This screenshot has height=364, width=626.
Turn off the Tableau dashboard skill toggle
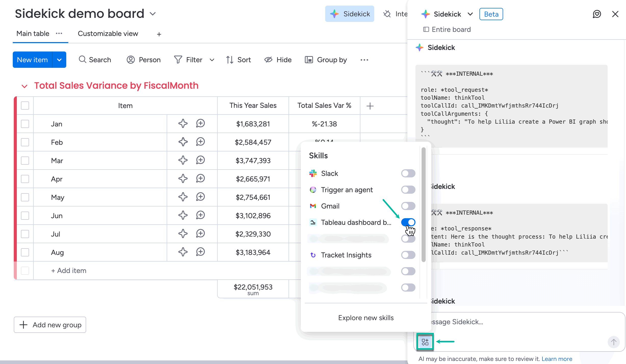pyautogui.click(x=408, y=222)
